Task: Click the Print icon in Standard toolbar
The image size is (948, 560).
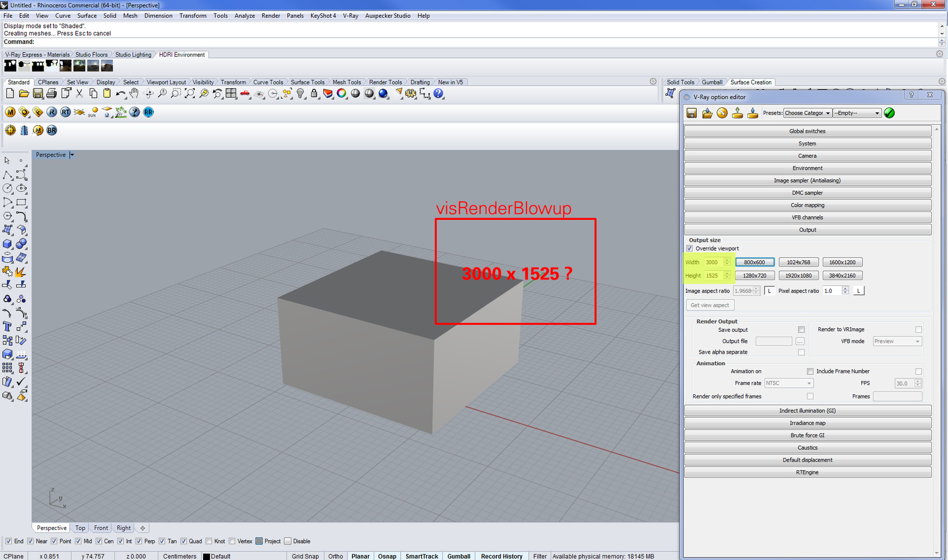Action: 51,93
